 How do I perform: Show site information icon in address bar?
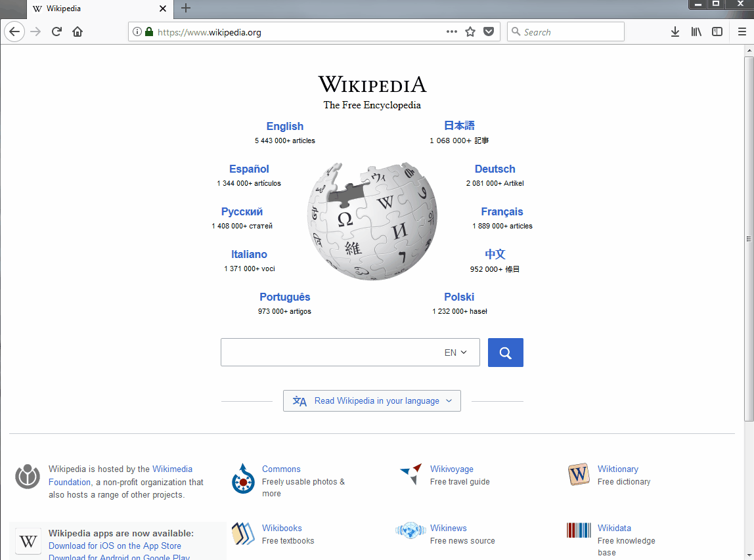pyautogui.click(x=137, y=32)
